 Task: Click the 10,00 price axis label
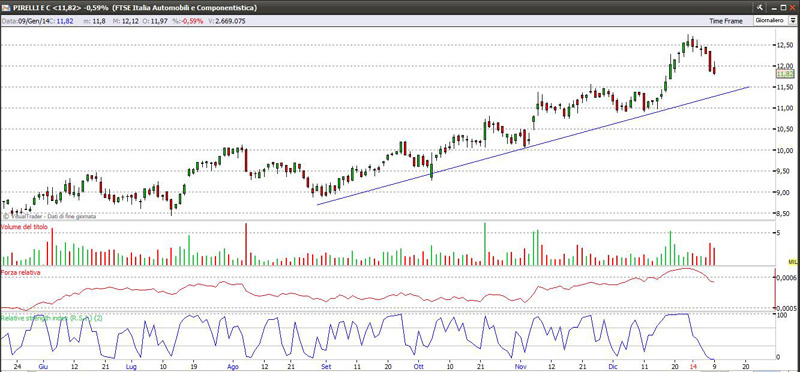click(785, 150)
